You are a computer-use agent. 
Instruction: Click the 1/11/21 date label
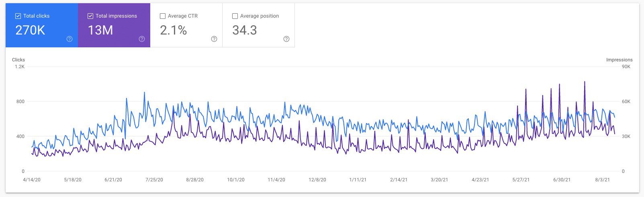(x=358, y=180)
